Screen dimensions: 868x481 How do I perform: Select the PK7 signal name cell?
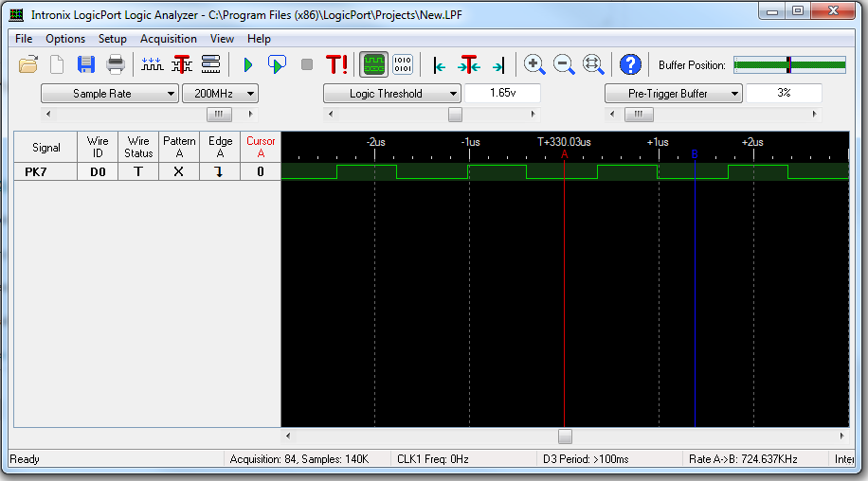tap(45, 171)
